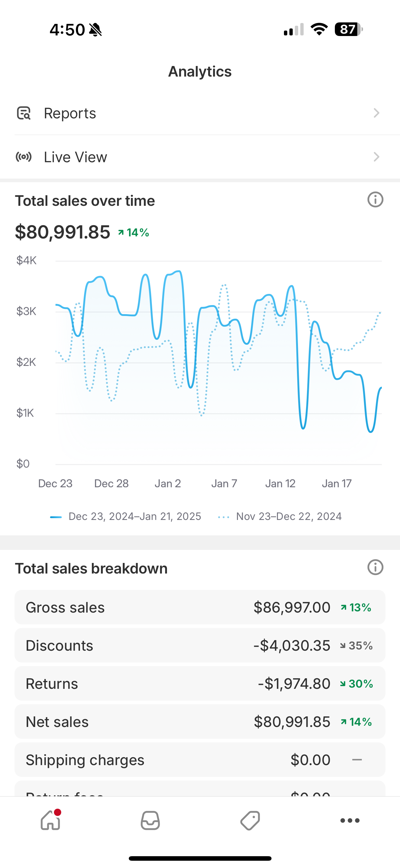Viewport: 400px width, 868px height.
Task: Expand Live View using its chevron
Action: click(x=376, y=157)
